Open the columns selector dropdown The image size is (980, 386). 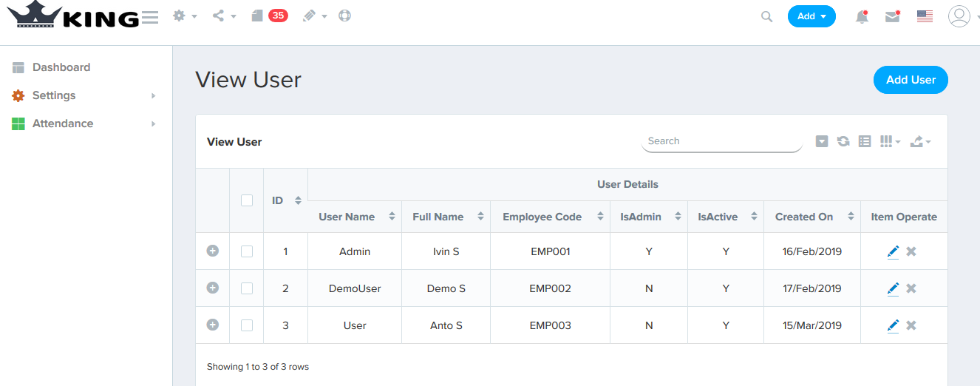[890, 141]
